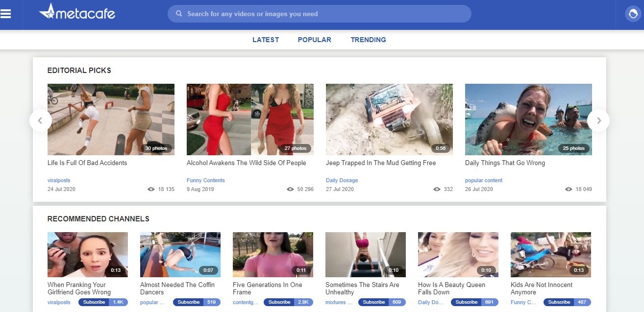Click the search magnifier icon
This screenshot has height=312, width=644.
(x=179, y=14)
